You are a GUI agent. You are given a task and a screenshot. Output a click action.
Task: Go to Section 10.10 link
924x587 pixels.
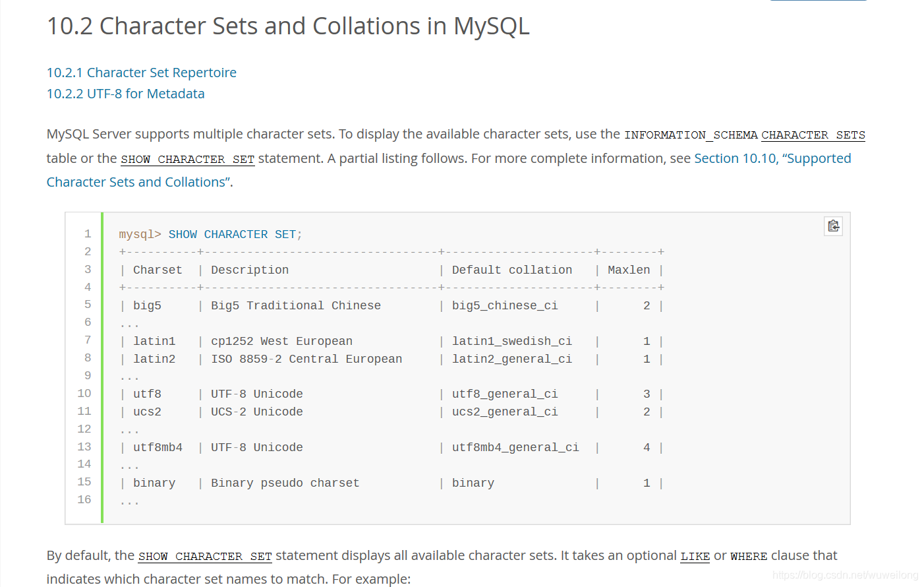[x=735, y=158]
